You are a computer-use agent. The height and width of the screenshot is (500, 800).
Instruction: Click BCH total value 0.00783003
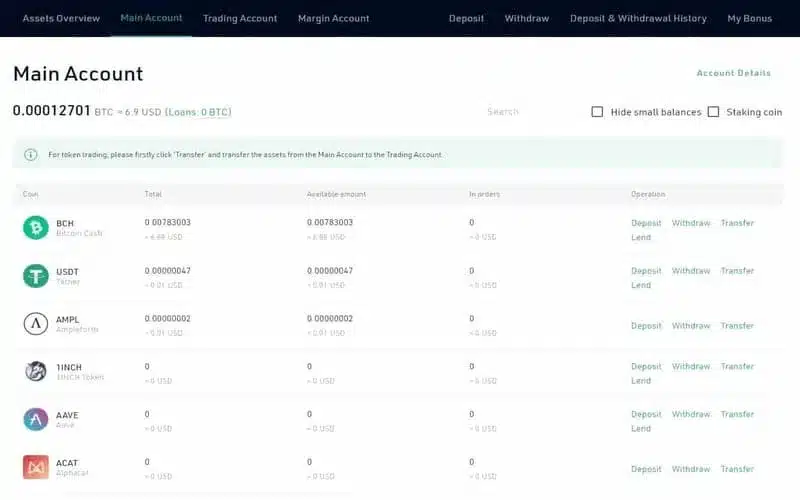(x=167, y=222)
